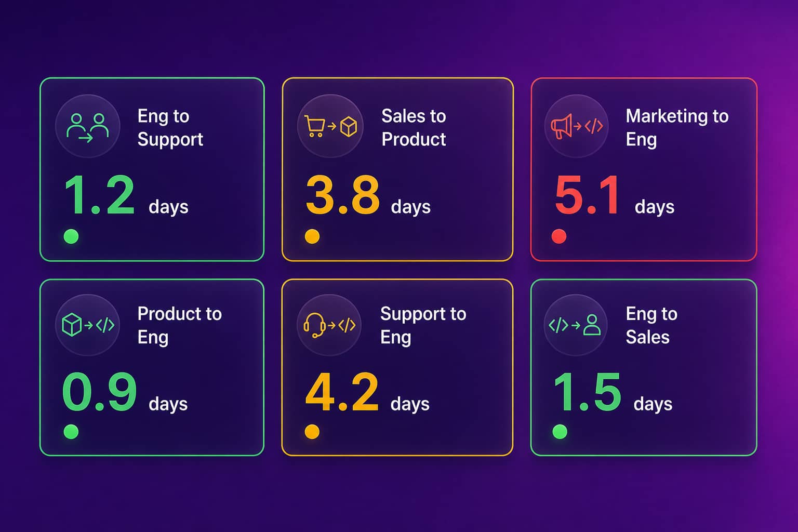
Task: Click the green status dot under 1.2 days
Action: [x=71, y=236]
